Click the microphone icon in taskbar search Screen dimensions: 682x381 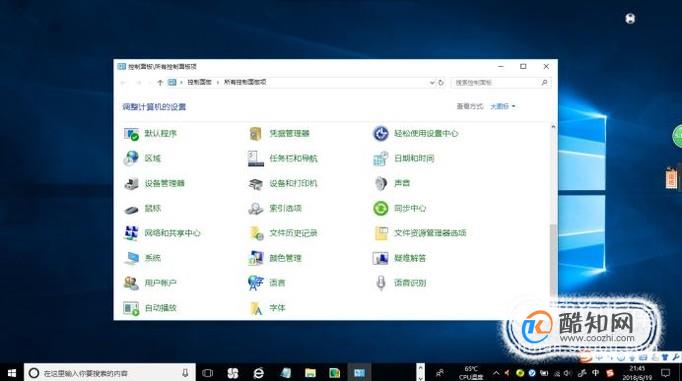pyautogui.click(x=185, y=373)
